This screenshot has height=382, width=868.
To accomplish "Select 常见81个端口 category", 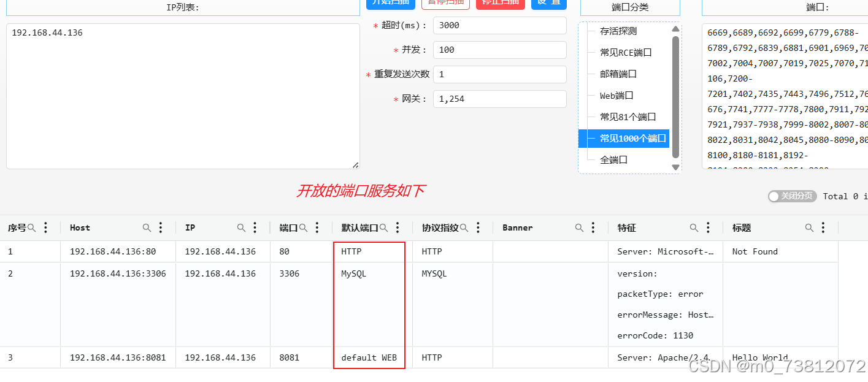I will (x=628, y=117).
